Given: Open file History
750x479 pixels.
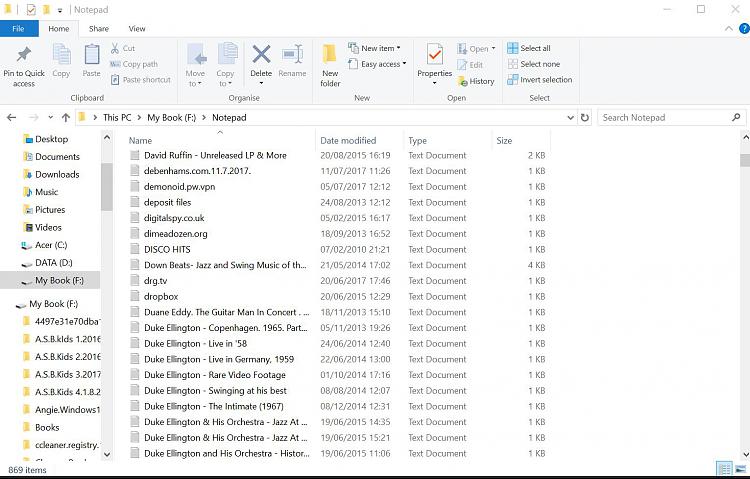Looking at the screenshot, I should [x=476, y=81].
